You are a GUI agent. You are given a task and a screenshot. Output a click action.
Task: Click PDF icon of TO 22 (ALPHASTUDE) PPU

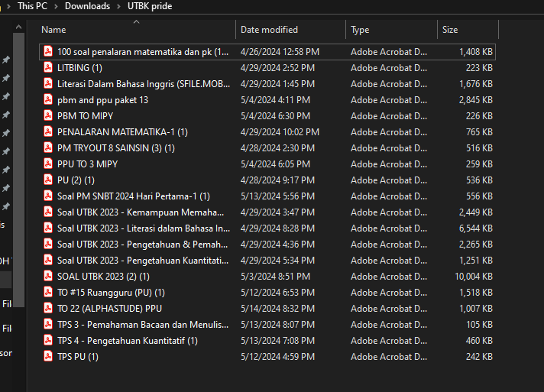pos(48,309)
